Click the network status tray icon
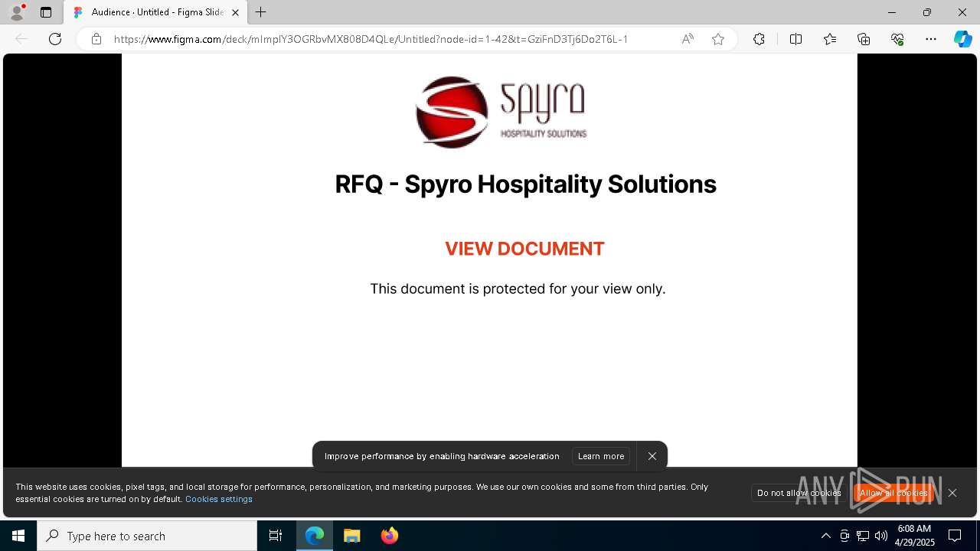This screenshot has height=551, width=980. click(x=863, y=536)
